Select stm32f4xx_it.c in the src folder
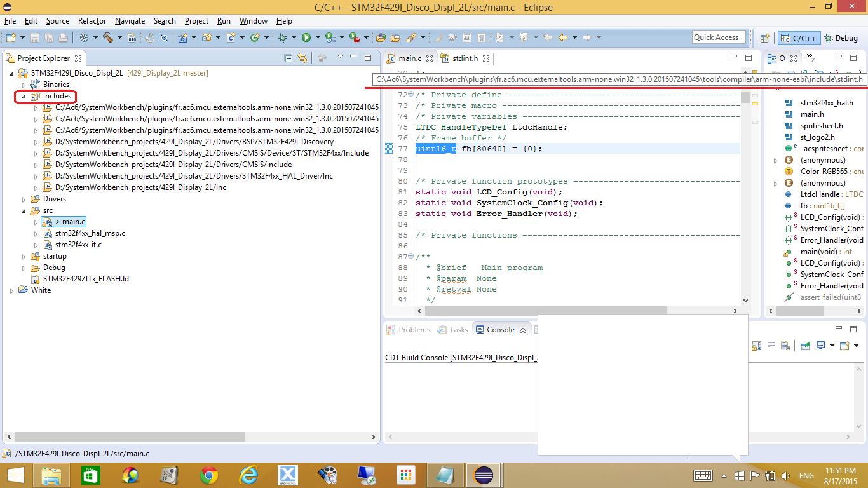 78,245
